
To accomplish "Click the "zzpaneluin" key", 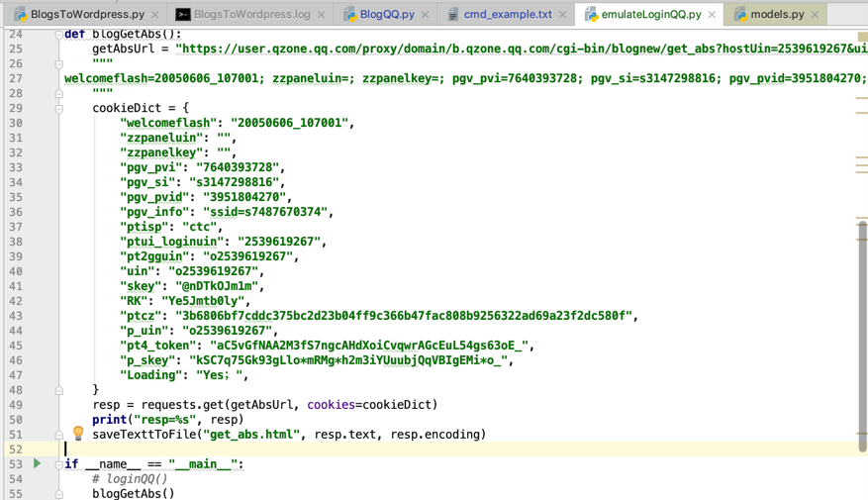I will [x=161, y=138].
